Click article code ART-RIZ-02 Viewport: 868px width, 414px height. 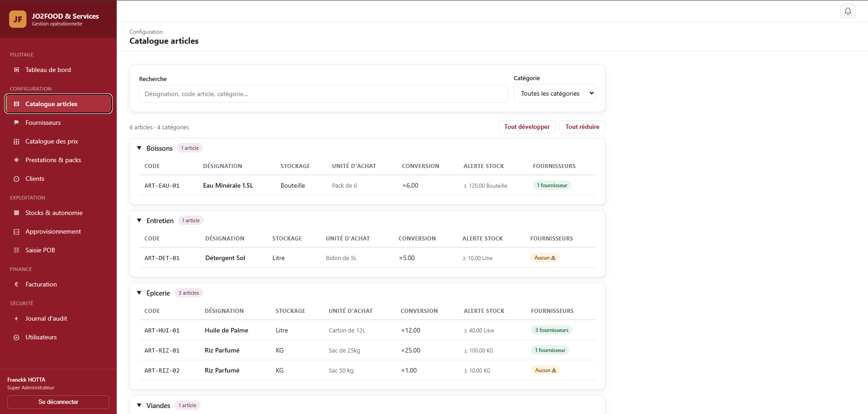click(x=162, y=371)
